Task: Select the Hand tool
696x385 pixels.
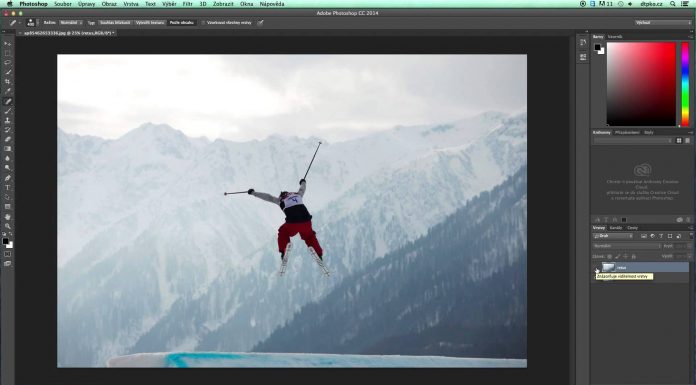Action: [x=8, y=216]
